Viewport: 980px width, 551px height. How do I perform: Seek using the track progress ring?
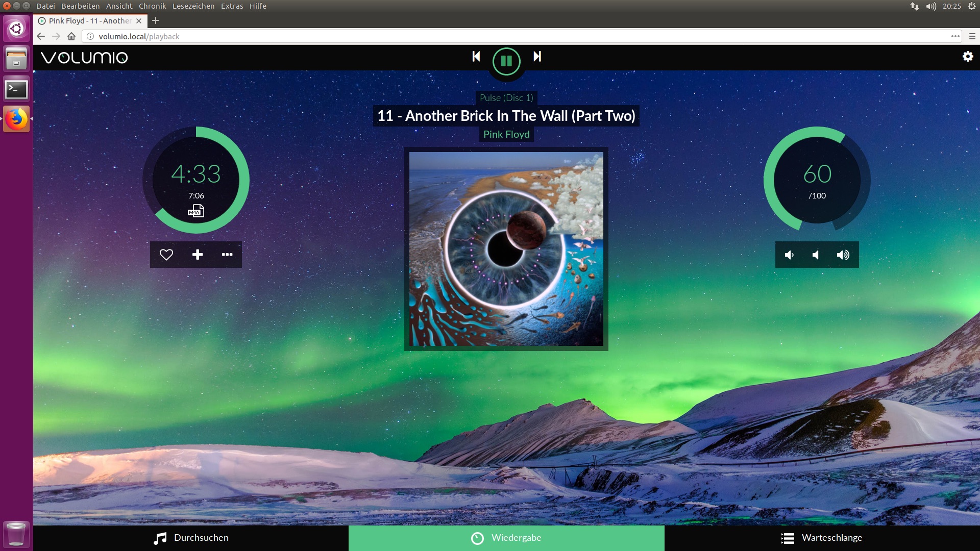click(244, 180)
